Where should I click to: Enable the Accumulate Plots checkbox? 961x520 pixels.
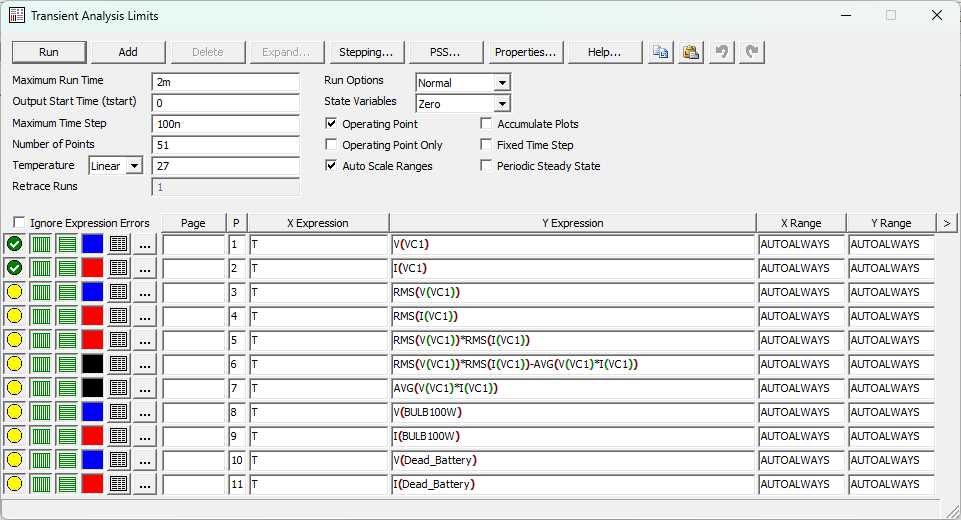[487, 124]
